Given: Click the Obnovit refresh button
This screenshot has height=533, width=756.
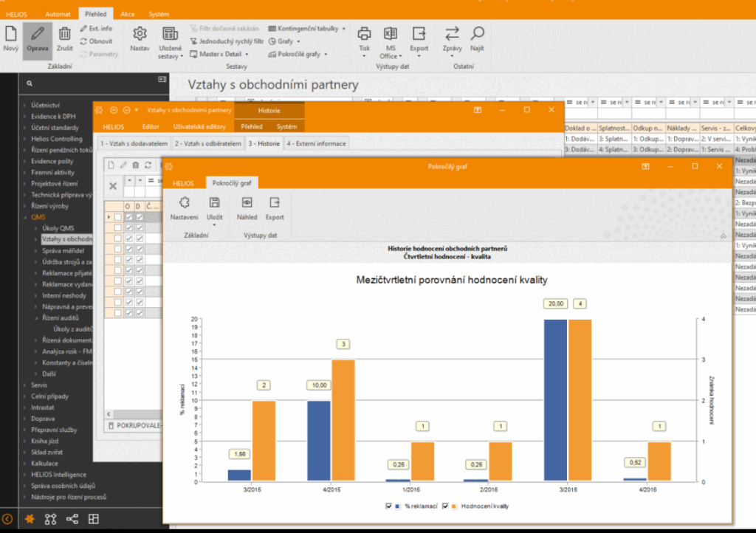Looking at the screenshot, I should point(97,41).
